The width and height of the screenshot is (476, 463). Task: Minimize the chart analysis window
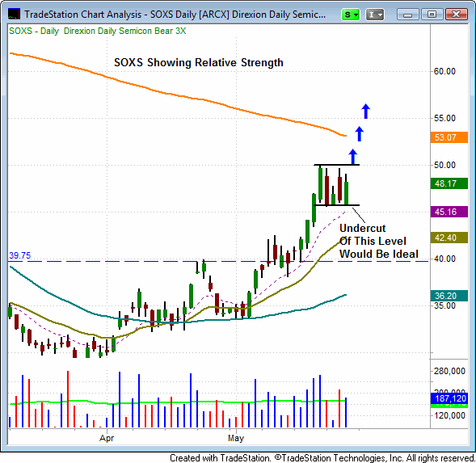pyautogui.click(x=407, y=15)
